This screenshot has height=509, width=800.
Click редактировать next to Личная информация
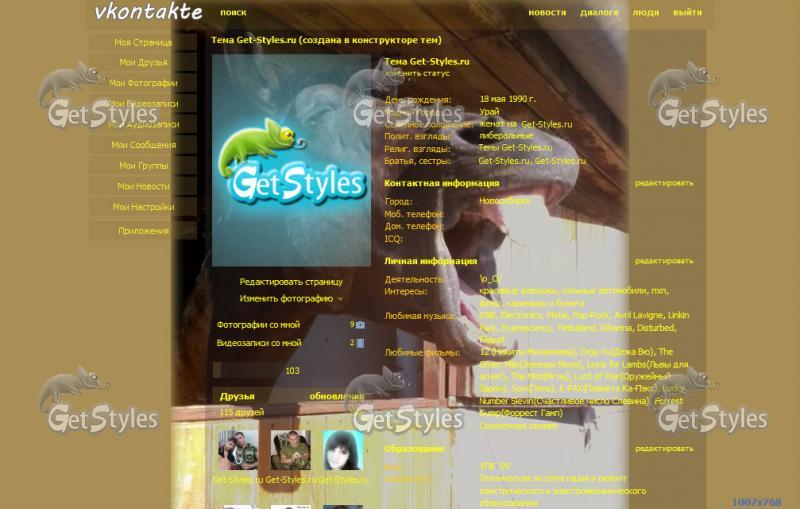point(664,261)
